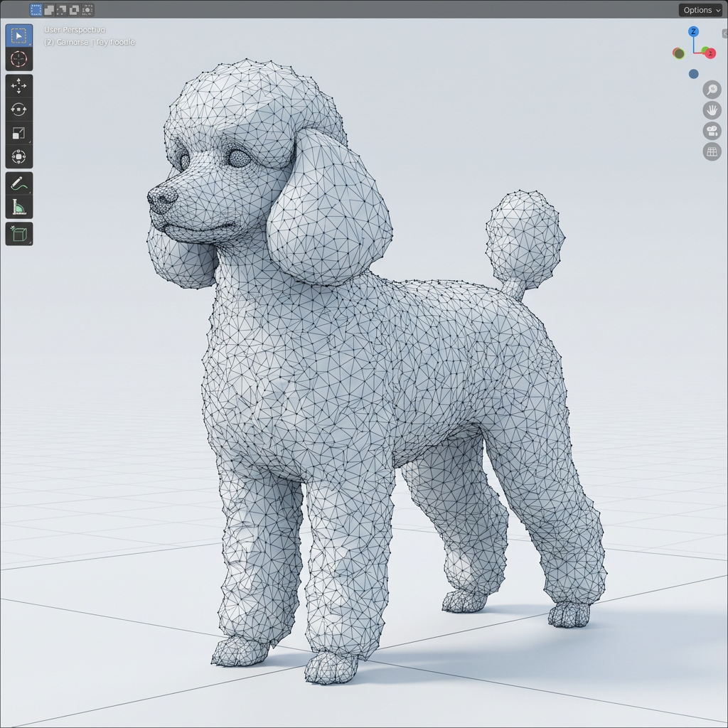Enable extend selection mode in the header
Image resolution: width=728 pixels, height=728 pixels.
(x=48, y=10)
